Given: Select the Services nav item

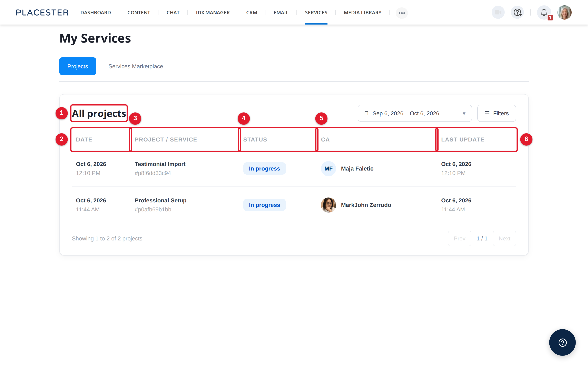Looking at the screenshot, I should coord(316,12).
